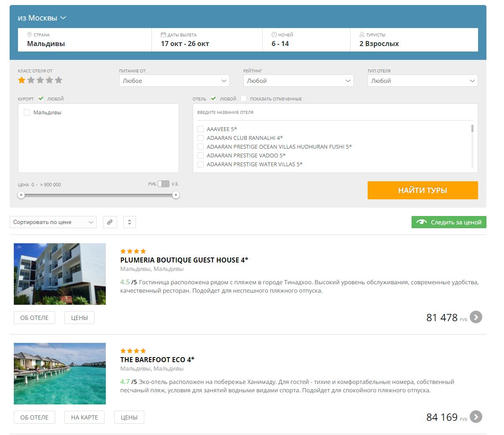Open the Питание от dropdown
This screenshot has width=504, height=435.
click(174, 81)
